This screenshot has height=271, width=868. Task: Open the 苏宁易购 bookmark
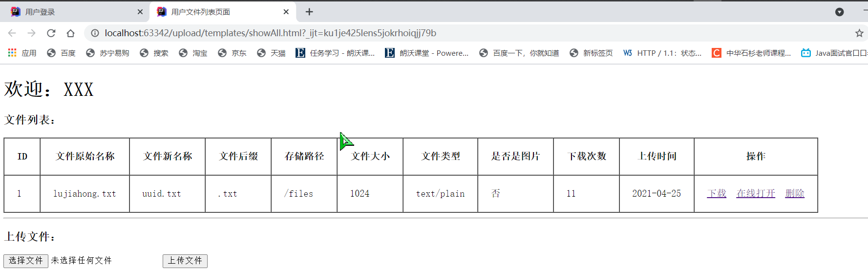click(x=107, y=53)
